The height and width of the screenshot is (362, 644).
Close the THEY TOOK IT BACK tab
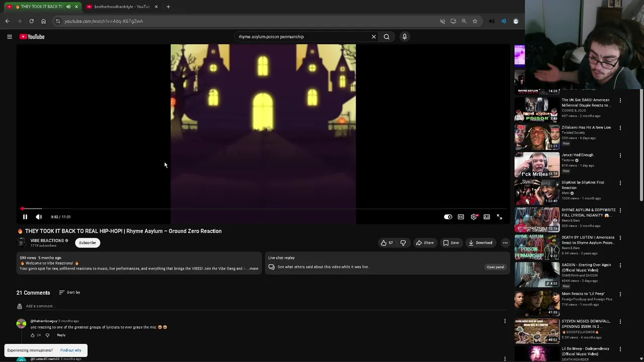76,7
